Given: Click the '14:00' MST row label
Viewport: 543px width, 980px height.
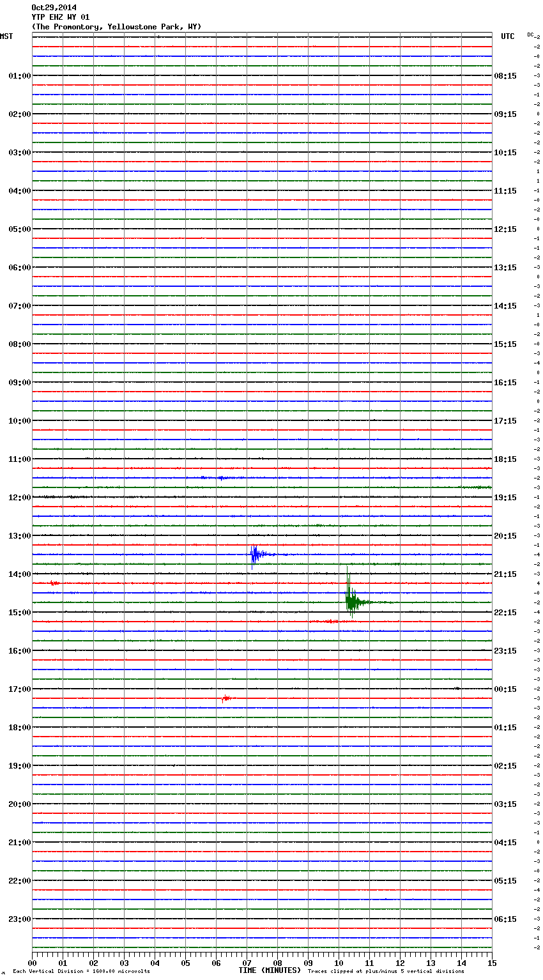Looking at the screenshot, I should (x=20, y=574).
